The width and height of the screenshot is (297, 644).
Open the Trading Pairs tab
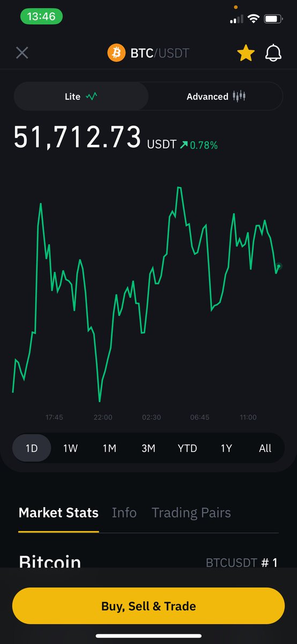(191, 513)
